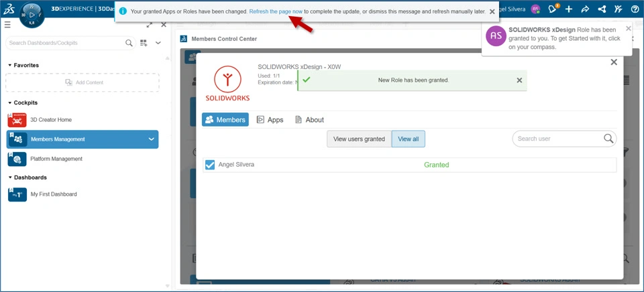Click the Dassault Systèmes 3DS logo

pos(9,10)
